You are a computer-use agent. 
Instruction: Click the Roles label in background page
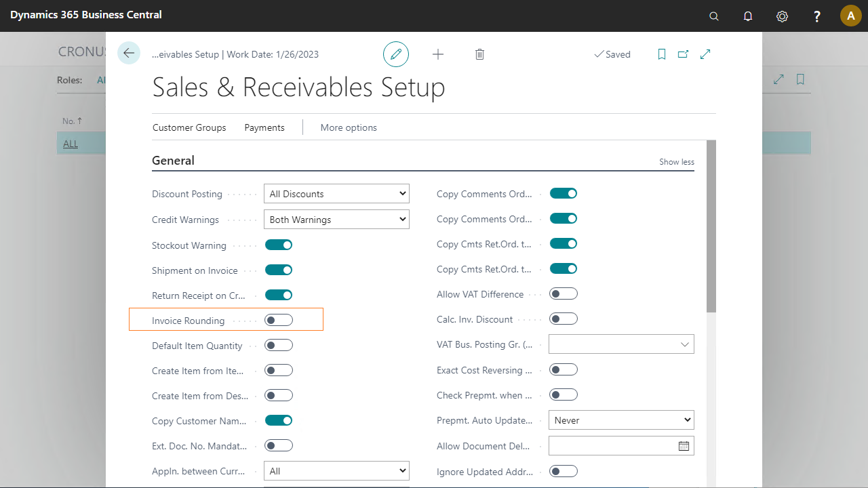coord(69,80)
